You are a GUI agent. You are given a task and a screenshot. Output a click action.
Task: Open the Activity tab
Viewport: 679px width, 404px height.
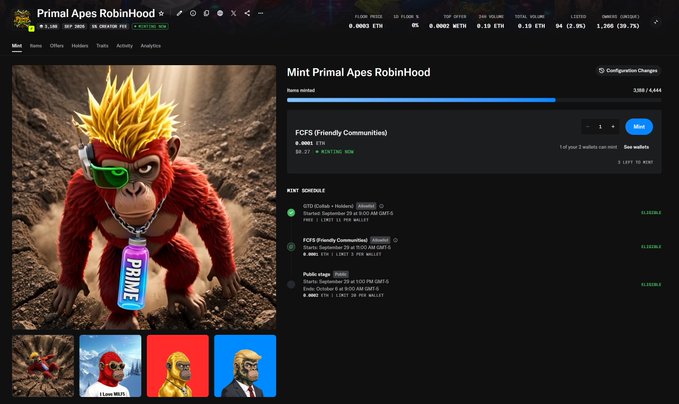tap(124, 45)
